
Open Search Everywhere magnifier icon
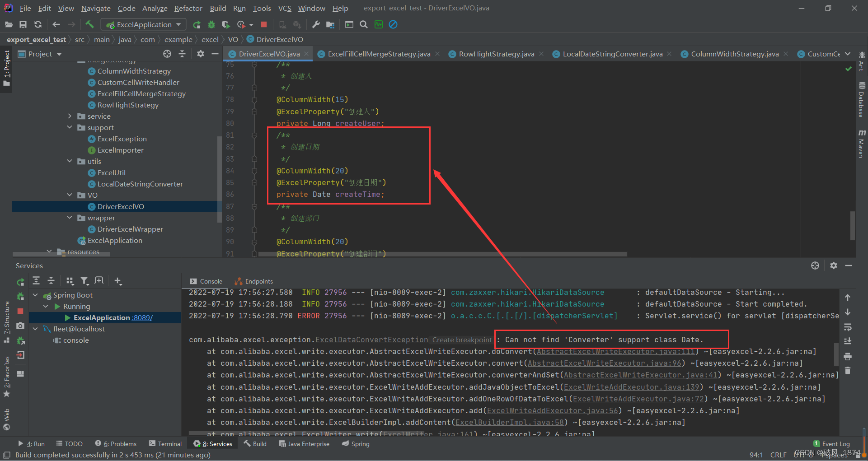click(364, 24)
